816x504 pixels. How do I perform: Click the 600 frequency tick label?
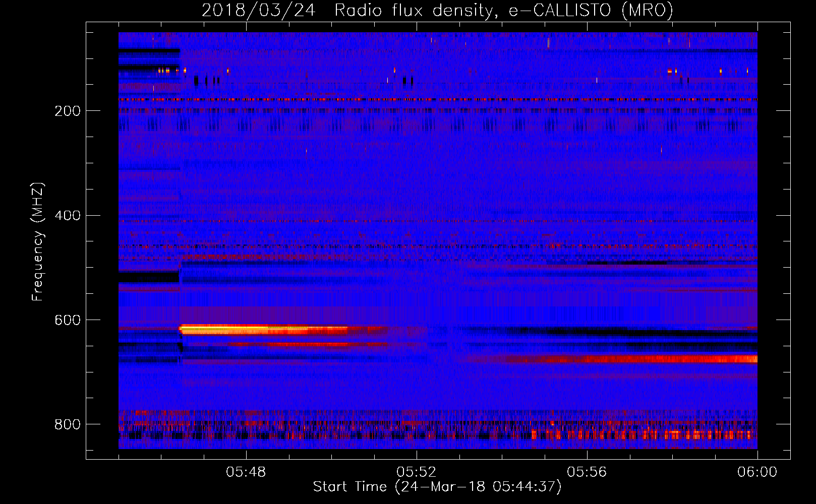pos(68,320)
